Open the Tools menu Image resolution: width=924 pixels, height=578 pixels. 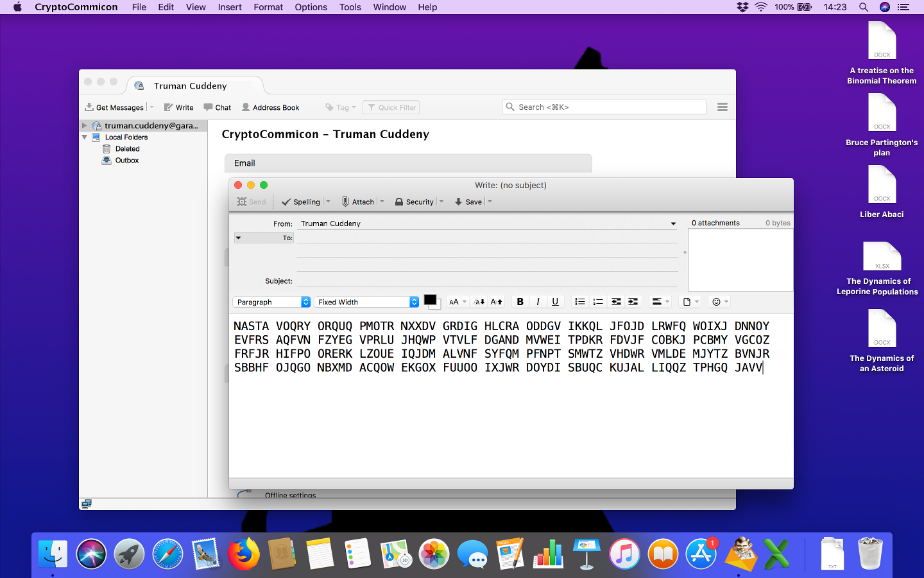click(350, 7)
